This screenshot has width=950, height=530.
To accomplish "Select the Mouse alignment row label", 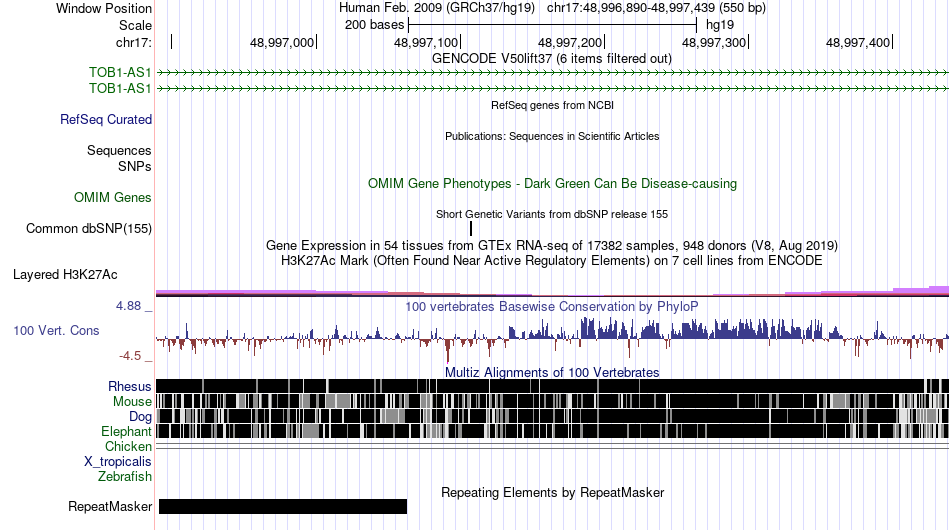I will 132,402.
